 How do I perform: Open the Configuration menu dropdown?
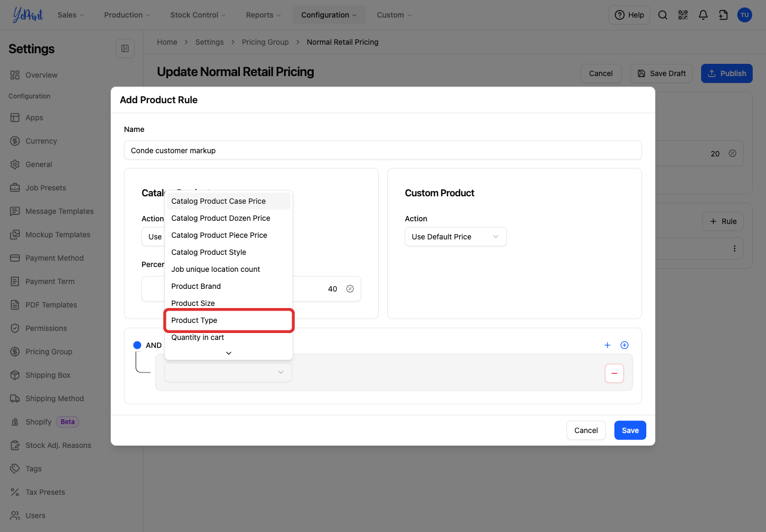click(x=329, y=15)
